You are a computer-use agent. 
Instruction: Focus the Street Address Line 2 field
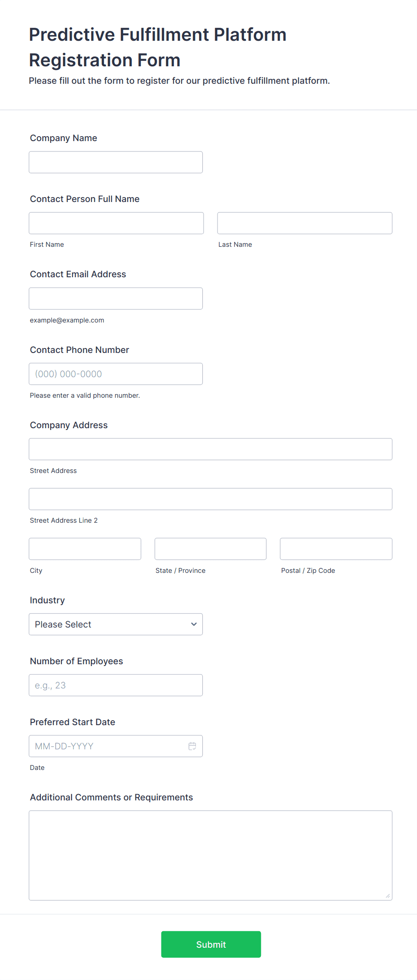pyautogui.click(x=211, y=499)
